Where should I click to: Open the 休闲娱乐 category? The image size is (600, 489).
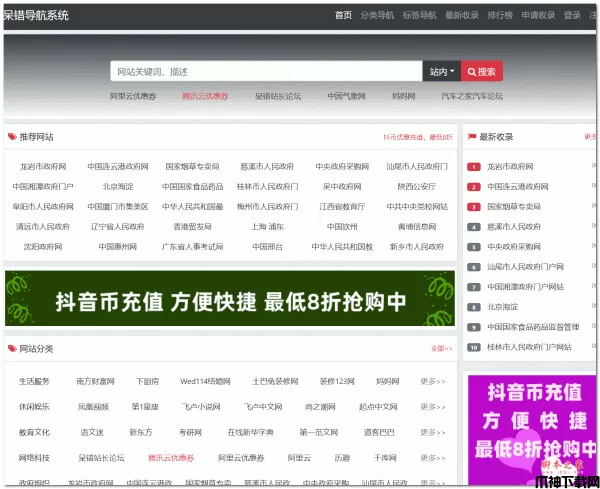tap(34, 407)
